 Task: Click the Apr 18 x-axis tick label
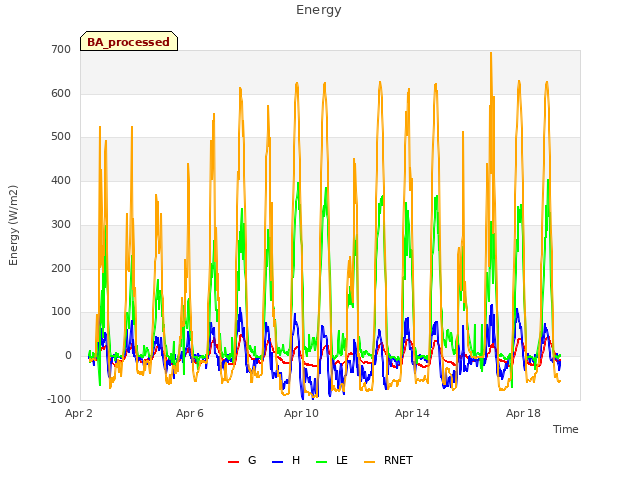(x=523, y=413)
